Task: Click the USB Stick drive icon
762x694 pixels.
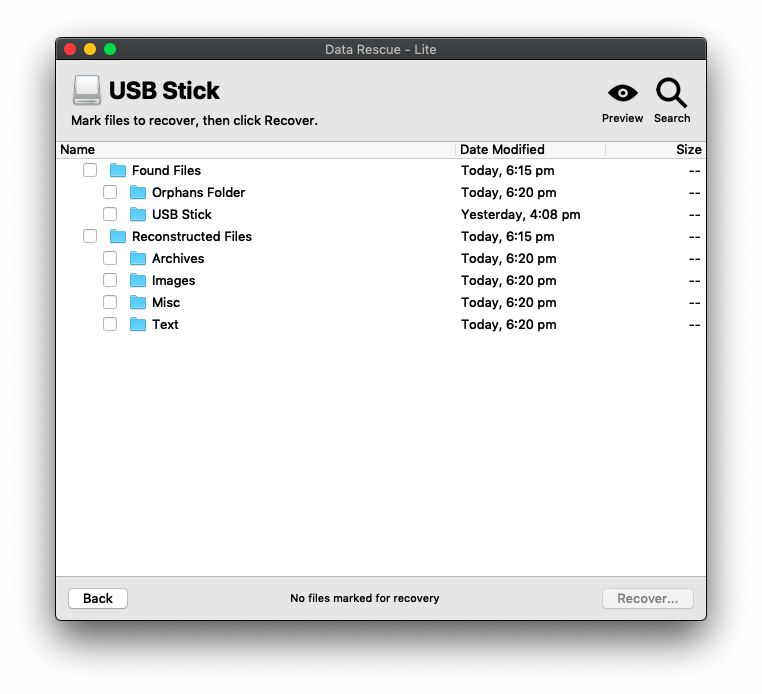Action: point(87,90)
